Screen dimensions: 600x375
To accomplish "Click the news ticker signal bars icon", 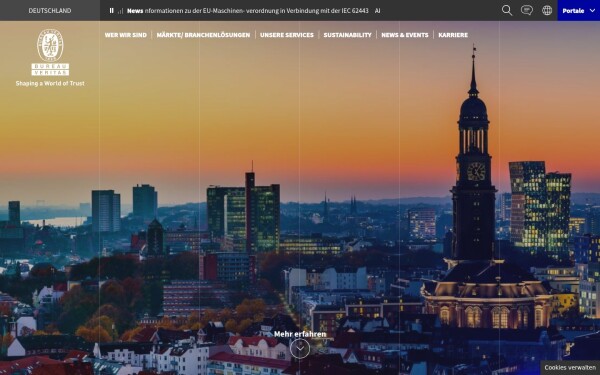I will tap(121, 11).
